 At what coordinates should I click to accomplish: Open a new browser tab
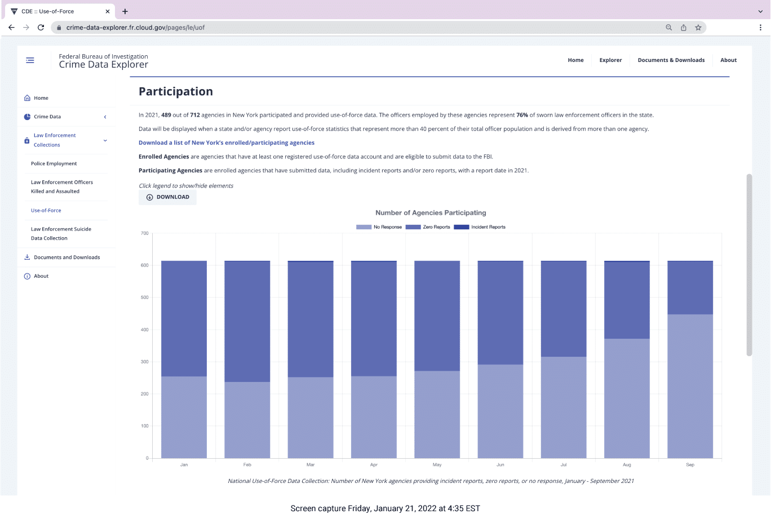(125, 11)
